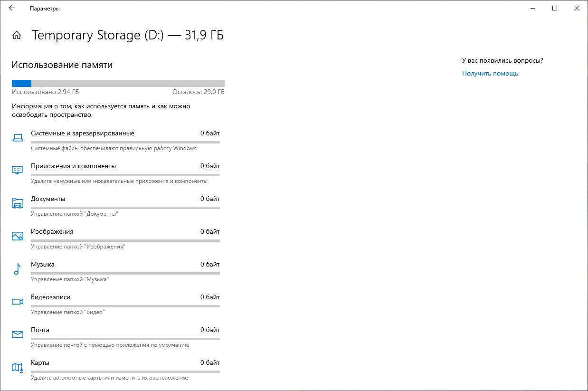Image resolution: width=588 pixels, height=391 pixels.
Task: Click the Mail envelope icon
Action: (18, 334)
